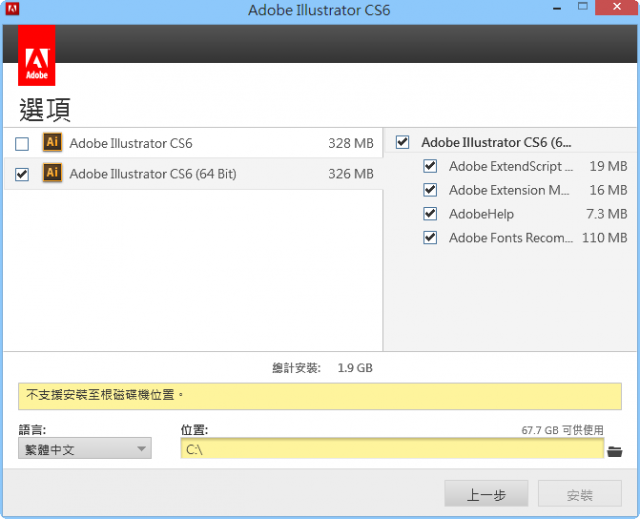Click the 67.7 GB 可供使用 free space text
Image resolution: width=640 pixels, height=519 pixels.
(x=562, y=430)
